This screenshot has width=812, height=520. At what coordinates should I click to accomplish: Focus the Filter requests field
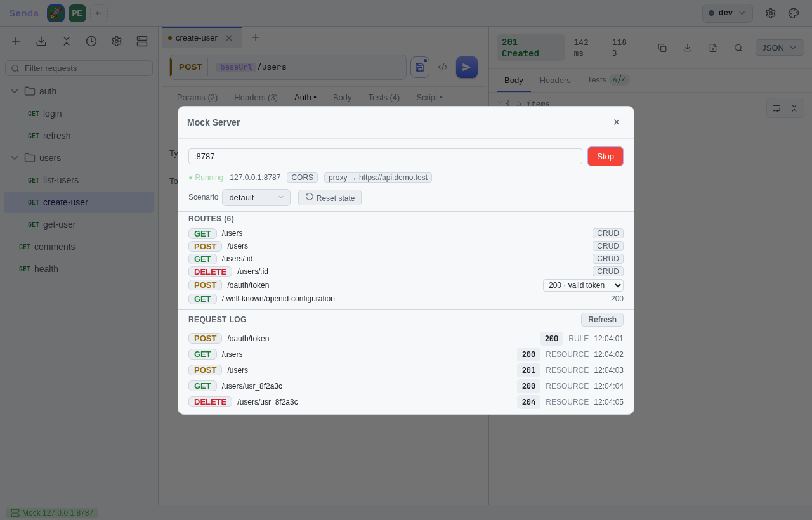point(79,68)
